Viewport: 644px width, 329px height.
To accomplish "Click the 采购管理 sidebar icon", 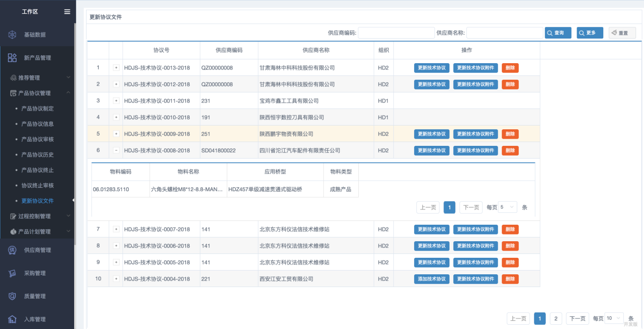I will (12, 273).
